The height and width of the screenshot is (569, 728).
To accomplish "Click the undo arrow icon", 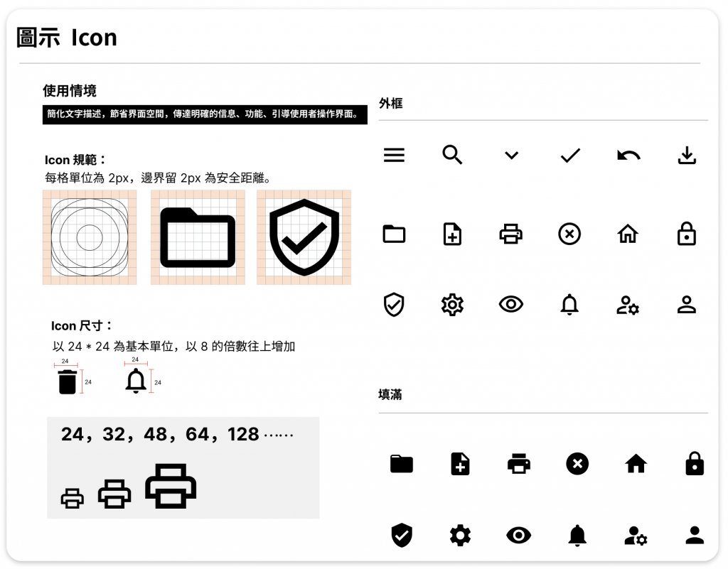I will (628, 156).
